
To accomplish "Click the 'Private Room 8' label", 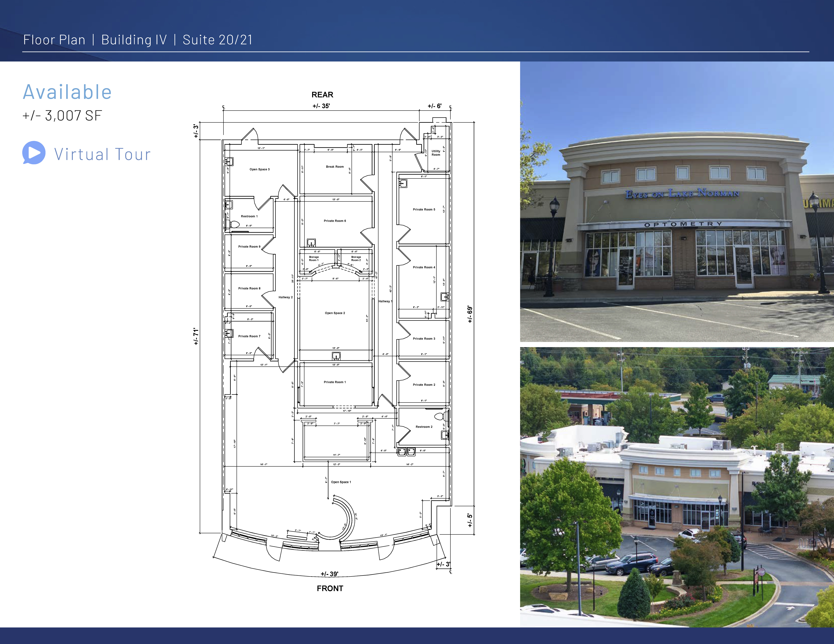I will pyautogui.click(x=249, y=288).
